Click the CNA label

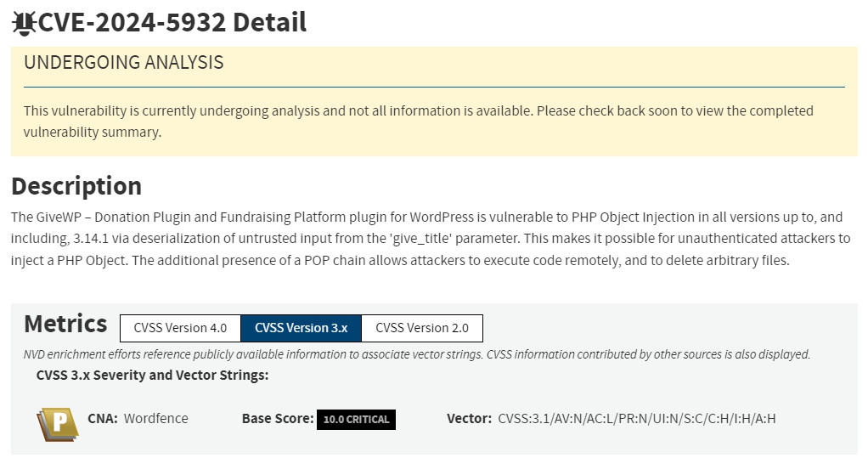tap(102, 419)
